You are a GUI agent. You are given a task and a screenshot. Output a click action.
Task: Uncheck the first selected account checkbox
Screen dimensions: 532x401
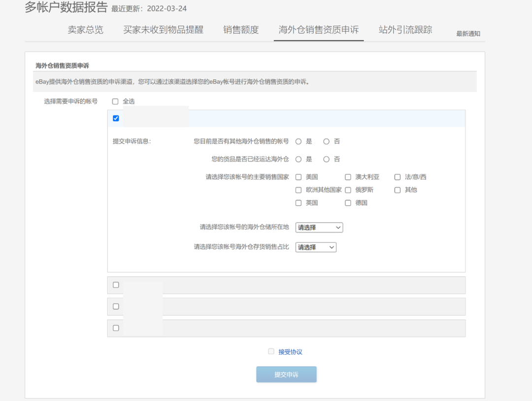click(x=116, y=118)
